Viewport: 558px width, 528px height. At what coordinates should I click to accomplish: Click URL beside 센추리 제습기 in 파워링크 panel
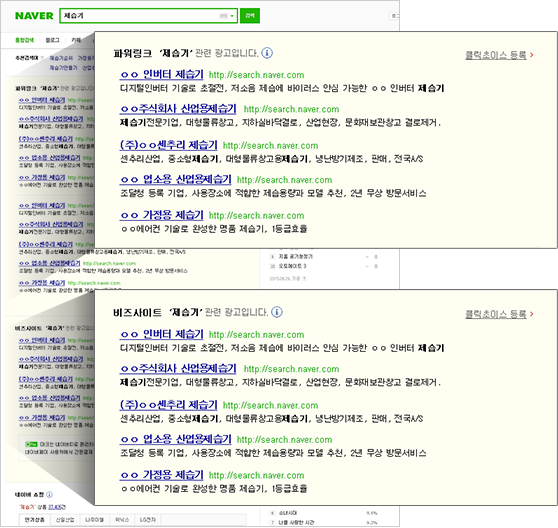[x=270, y=146]
